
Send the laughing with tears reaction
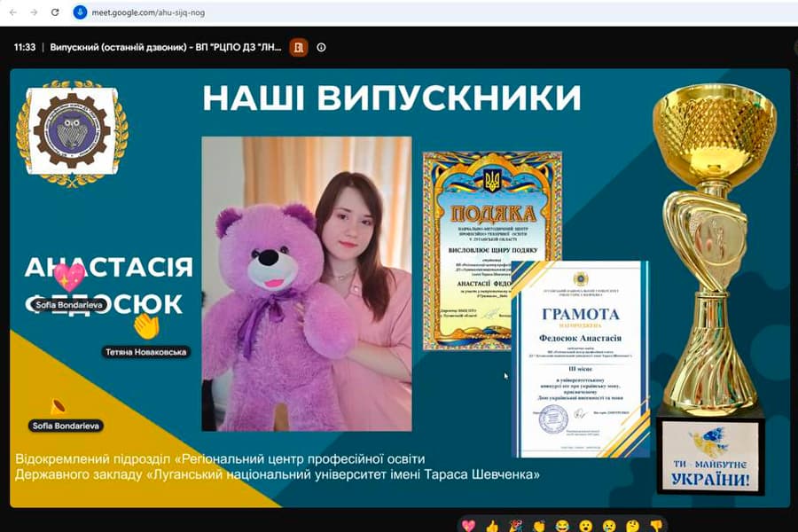[562, 526]
